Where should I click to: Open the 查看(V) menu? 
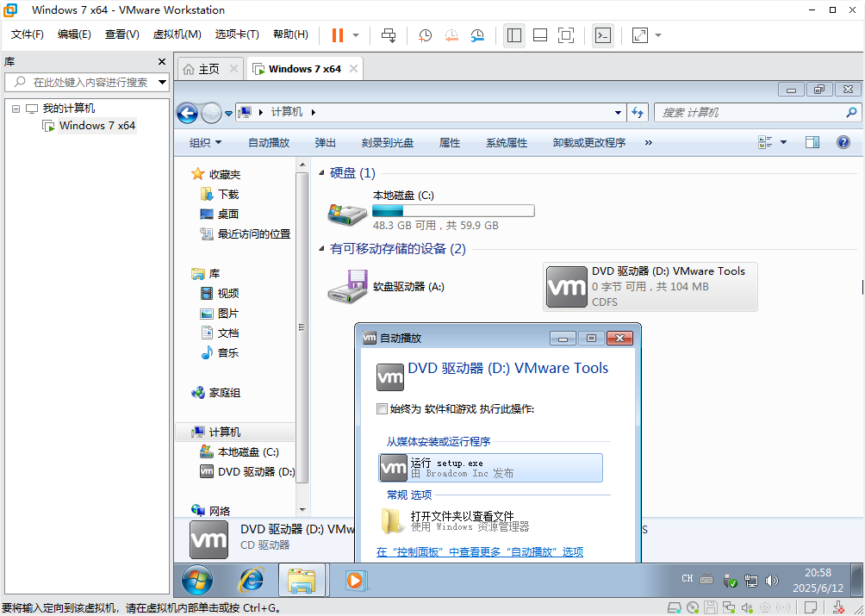point(122,34)
